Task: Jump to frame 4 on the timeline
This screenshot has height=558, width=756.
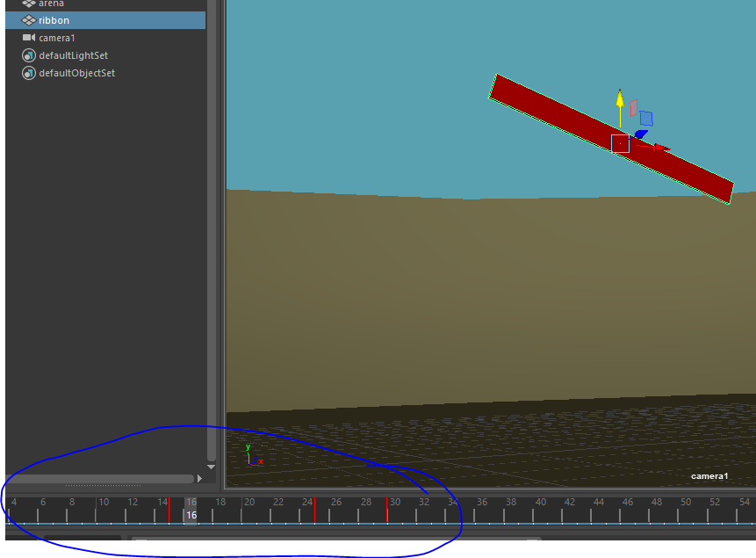Action: click(x=13, y=502)
